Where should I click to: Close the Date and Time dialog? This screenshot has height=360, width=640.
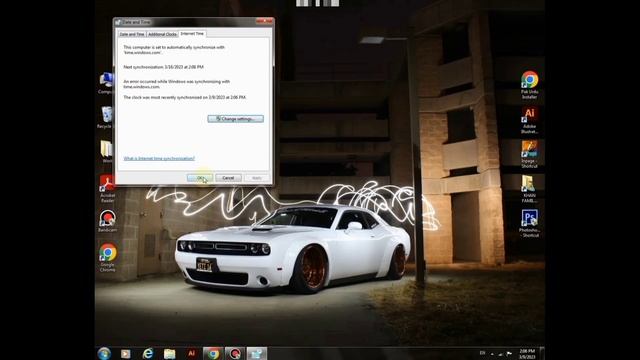tap(264, 21)
